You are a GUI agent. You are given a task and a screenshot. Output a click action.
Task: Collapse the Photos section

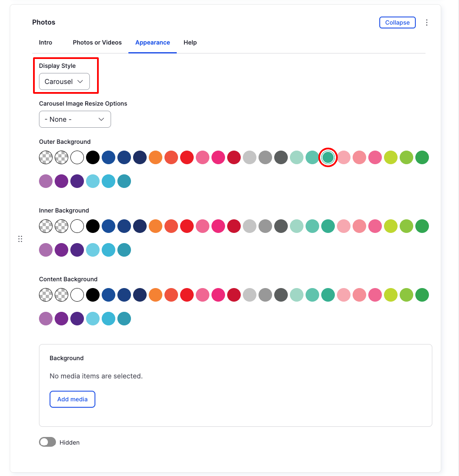(397, 22)
